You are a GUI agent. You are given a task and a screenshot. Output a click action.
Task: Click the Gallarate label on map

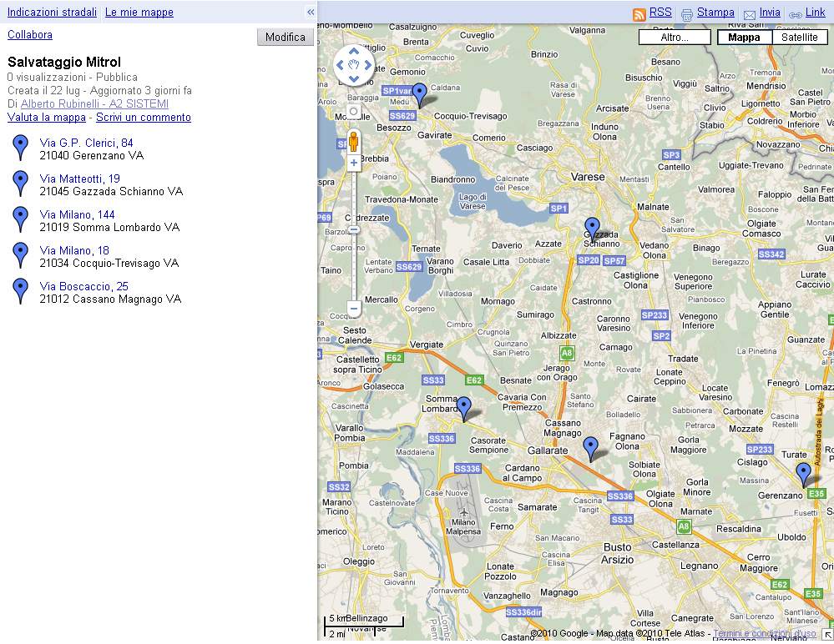pyautogui.click(x=548, y=450)
